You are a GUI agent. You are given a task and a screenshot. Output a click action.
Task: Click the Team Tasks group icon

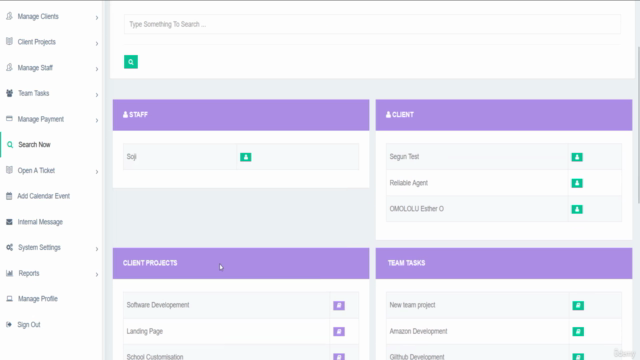coord(9,93)
